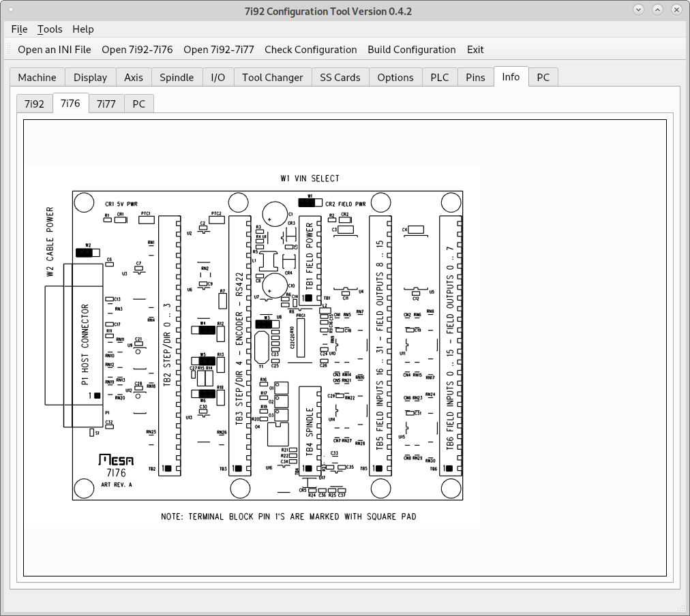The width and height of the screenshot is (690, 616).
Task: Click Open 7i92-7i76 toolbar button
Action: [x=137, y=50]
